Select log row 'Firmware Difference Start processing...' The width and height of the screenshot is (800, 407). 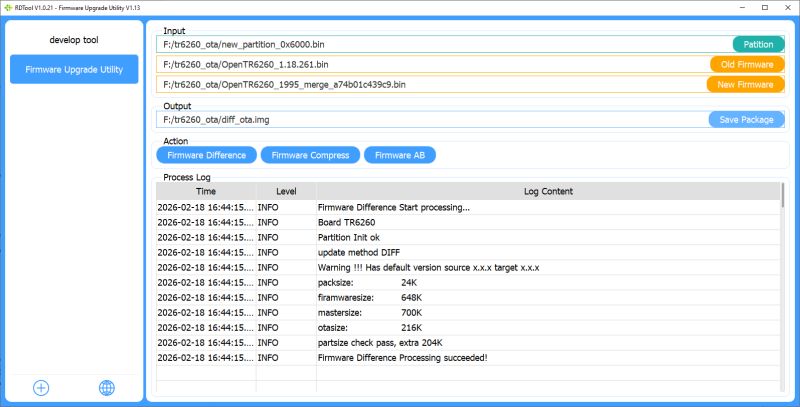pos(468,208)
